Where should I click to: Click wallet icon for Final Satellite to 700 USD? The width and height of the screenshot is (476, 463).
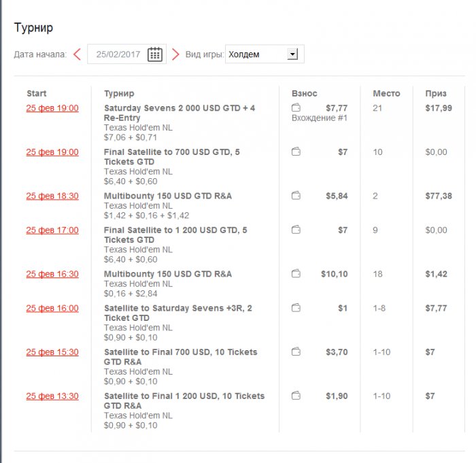click(x=296, y=152)
